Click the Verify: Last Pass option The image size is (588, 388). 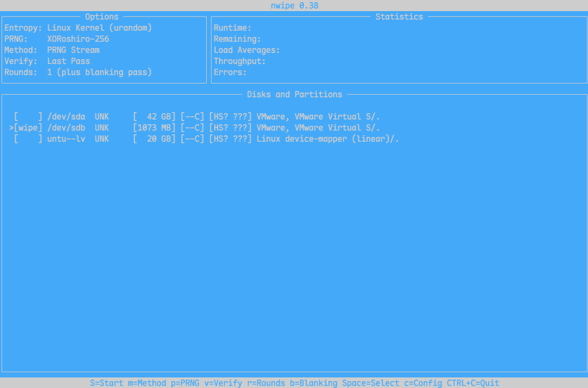47,61
